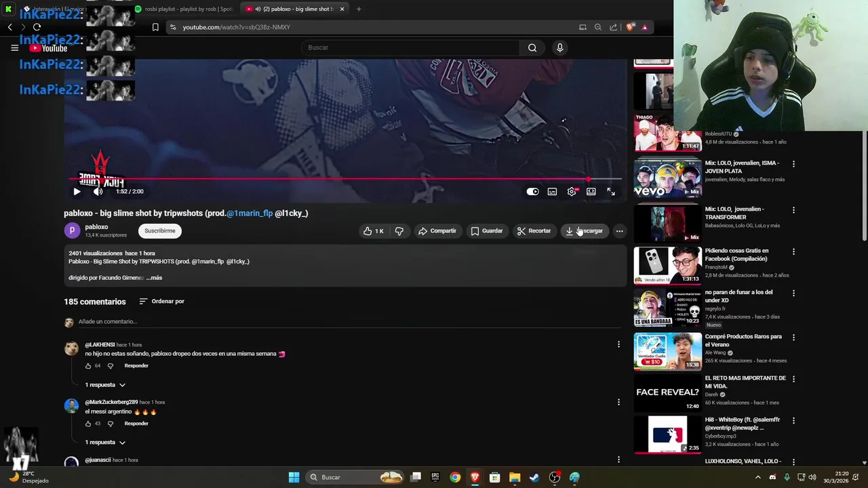Switch to the rosbi playlist Spotify tab
This screenshot has height=488, width=868.
(x=184, y=9)
